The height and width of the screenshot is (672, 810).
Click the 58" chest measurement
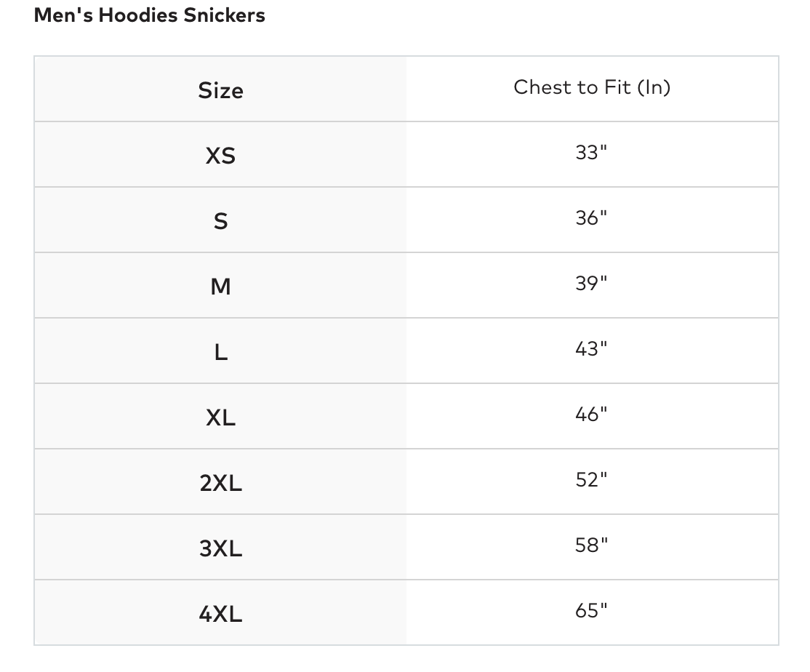click(591, 545)
